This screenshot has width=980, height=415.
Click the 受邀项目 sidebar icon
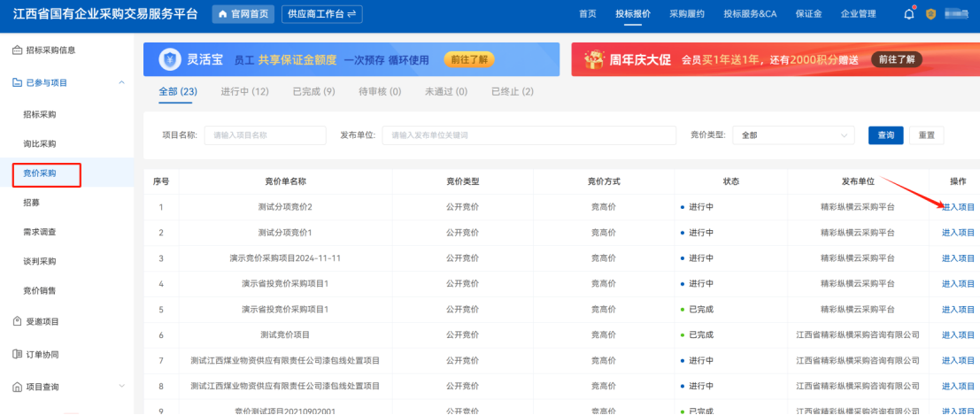18,322
